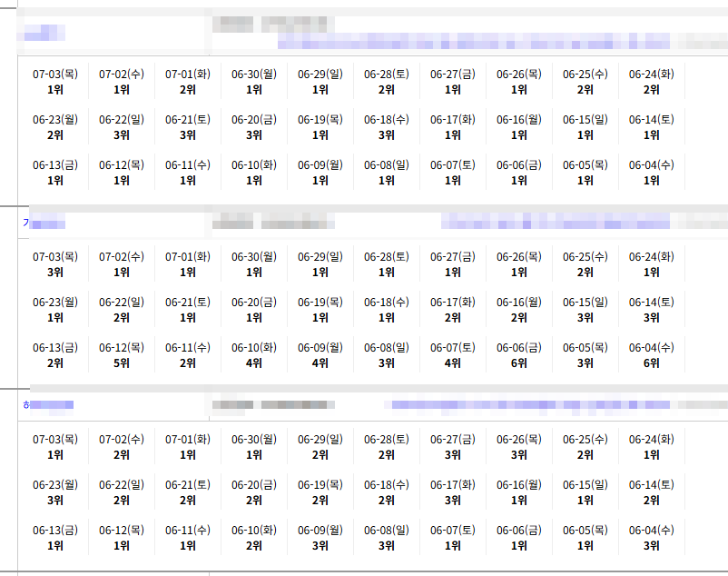Viewport: 728px width, 576px height.
Task: Pick the 07-01(화) cell showing 2위
Action: pyautogui.click(x=188, y=82)
